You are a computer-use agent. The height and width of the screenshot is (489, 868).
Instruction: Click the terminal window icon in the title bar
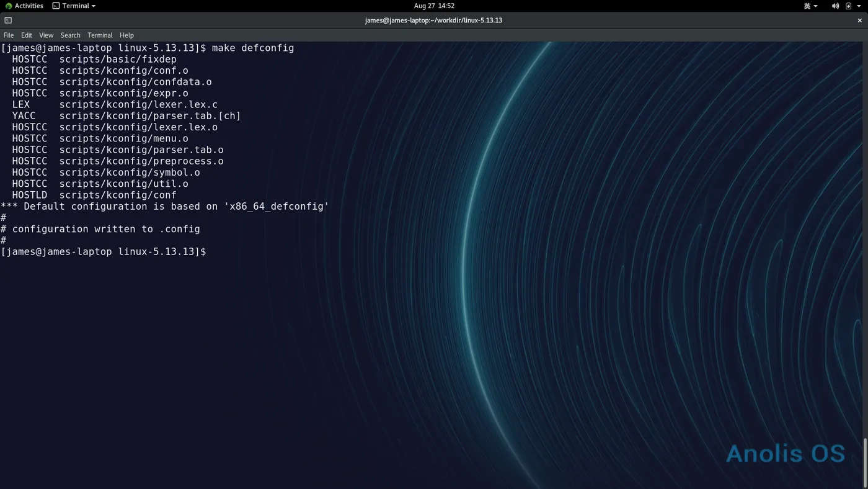click(8, 20)
